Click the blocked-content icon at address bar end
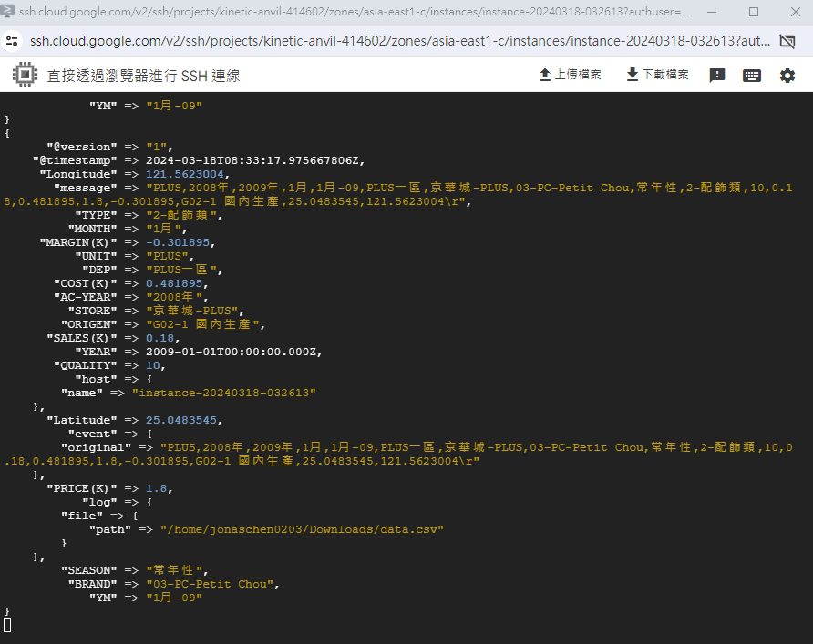813x644 pixels. pyautogui.click(x=787, y=42)
